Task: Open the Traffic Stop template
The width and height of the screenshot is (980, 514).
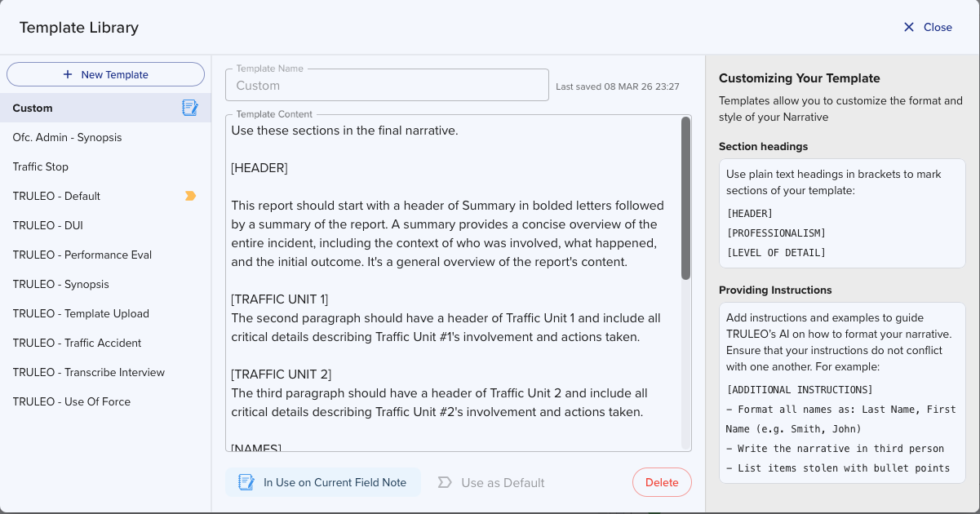Action: click(41, 166)
